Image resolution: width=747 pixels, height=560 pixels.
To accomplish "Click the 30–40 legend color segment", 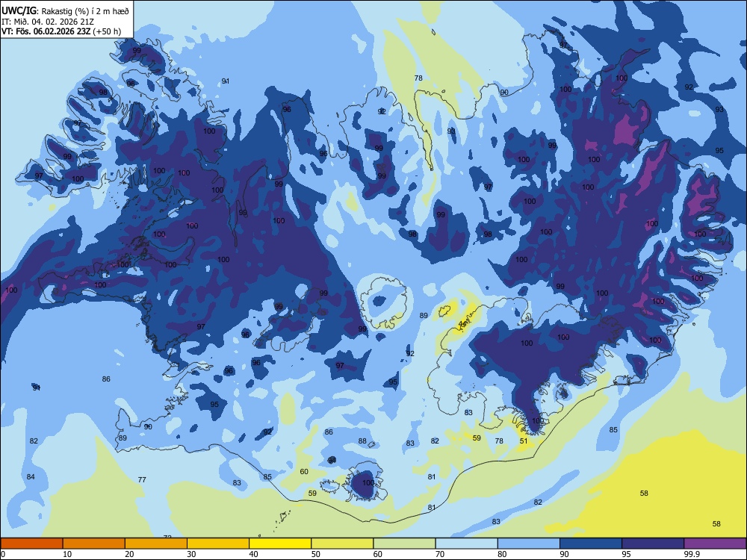I will [x=218, y=544].
